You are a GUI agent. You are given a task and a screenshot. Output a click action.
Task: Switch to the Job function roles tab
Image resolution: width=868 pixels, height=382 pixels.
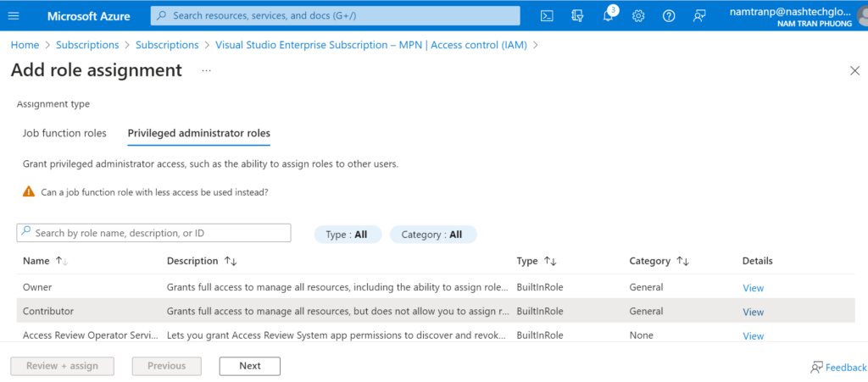pos(64,133)
